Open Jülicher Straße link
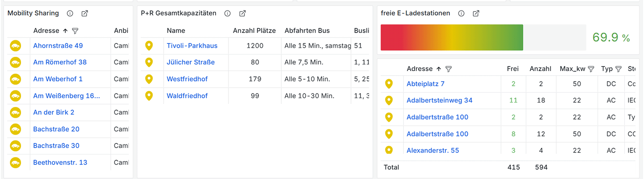The height and width of the screenshot is (179, 644). [191, 62]
